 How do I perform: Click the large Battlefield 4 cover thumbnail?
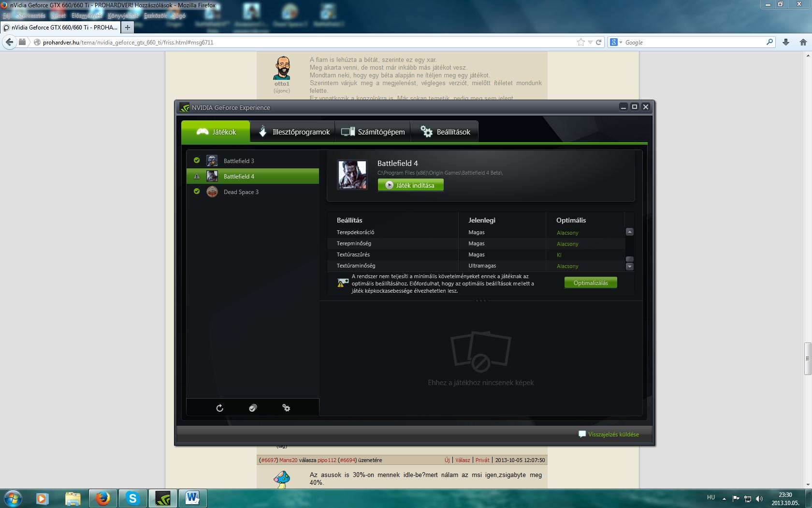pyautogui.click(x=352, y=174)
